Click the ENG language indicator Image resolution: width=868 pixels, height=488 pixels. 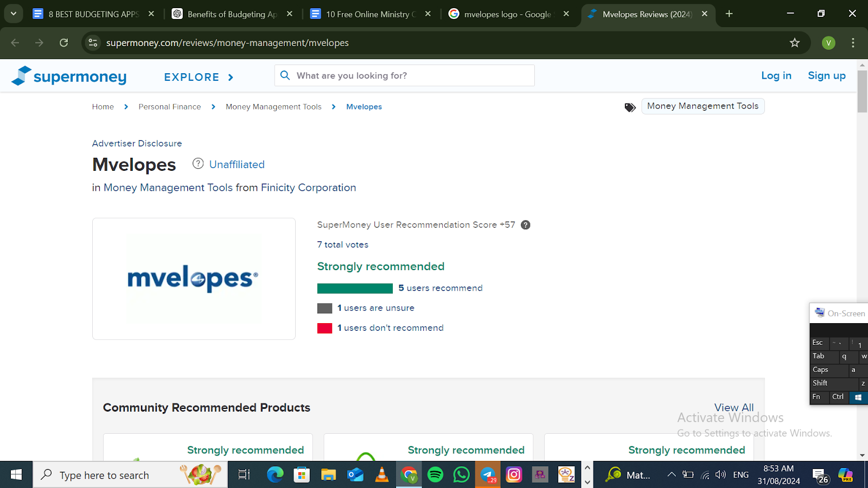741,475
